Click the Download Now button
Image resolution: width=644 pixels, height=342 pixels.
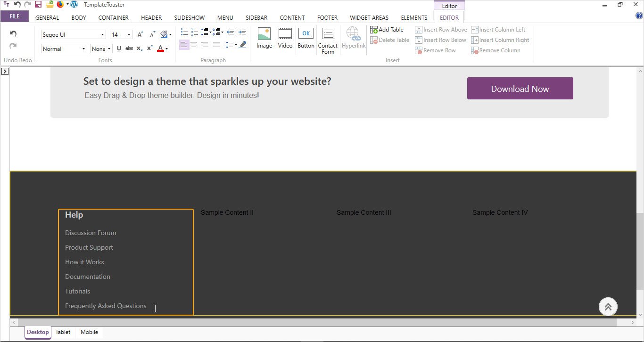520,89
